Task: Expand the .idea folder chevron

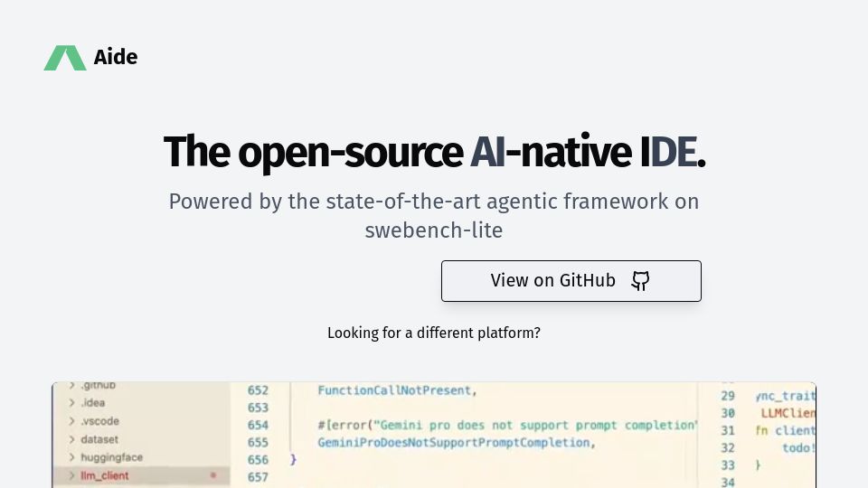Action: coord(71,403)
